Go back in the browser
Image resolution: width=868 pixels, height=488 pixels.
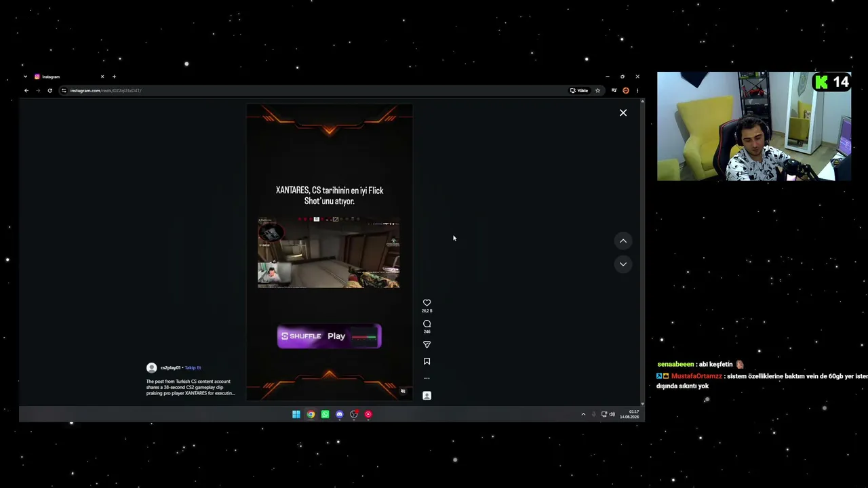[x=26, y=90]
